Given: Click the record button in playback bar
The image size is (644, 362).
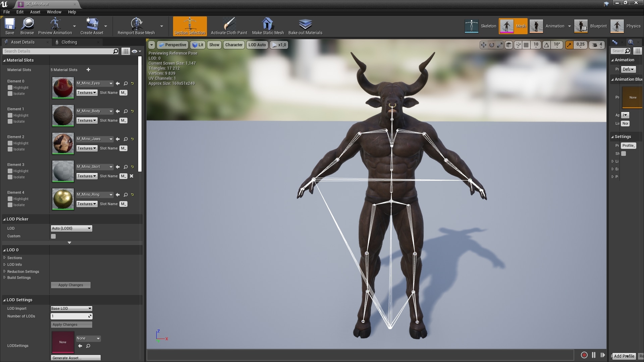Looking at the screenshot, I should point(584,355).
